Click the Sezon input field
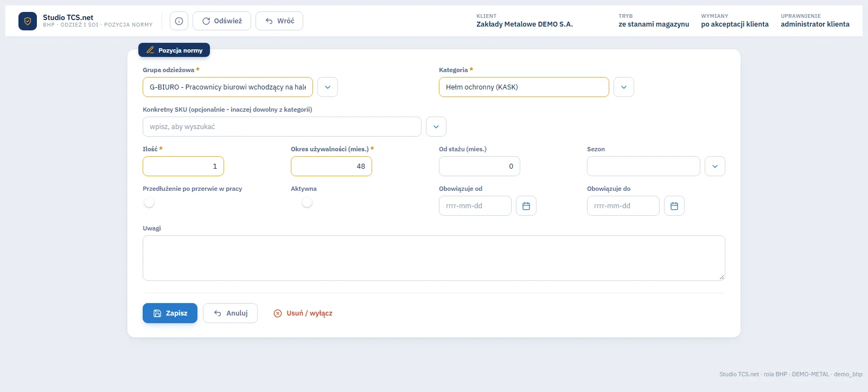 coord(643,166)
